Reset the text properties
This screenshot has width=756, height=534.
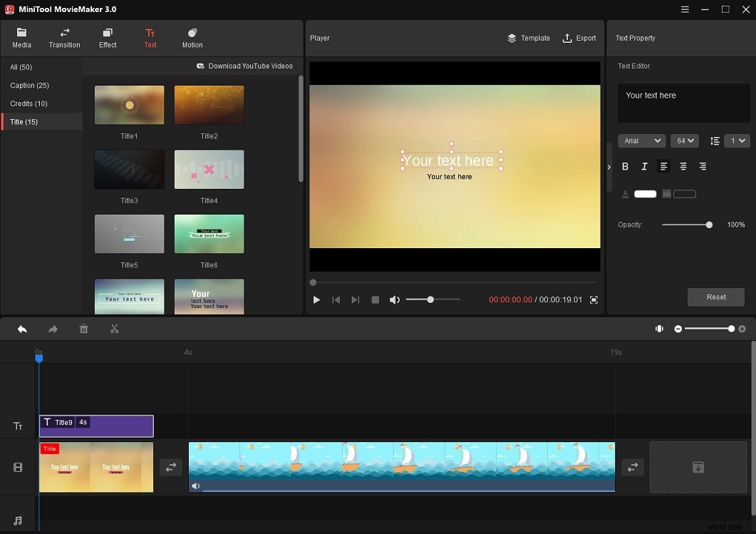(x=715, y=297)
